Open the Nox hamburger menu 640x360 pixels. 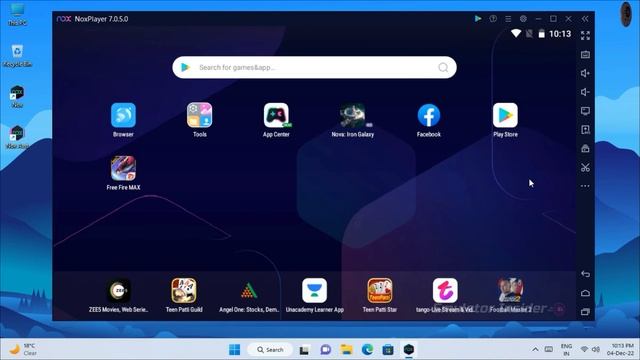click(x=508, y=19)
